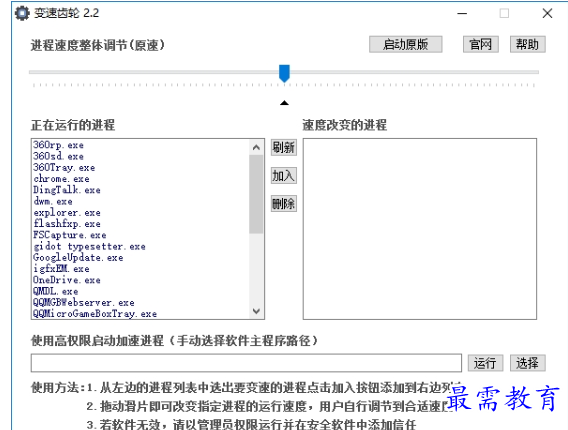Screen dimensions: 568x430
Task: Select QQMGBWebserver.exe in the process list
Action: tap(84, 302)
